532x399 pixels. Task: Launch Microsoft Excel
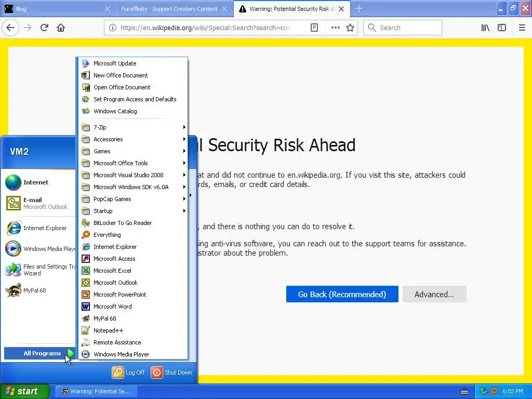[133, 271]
